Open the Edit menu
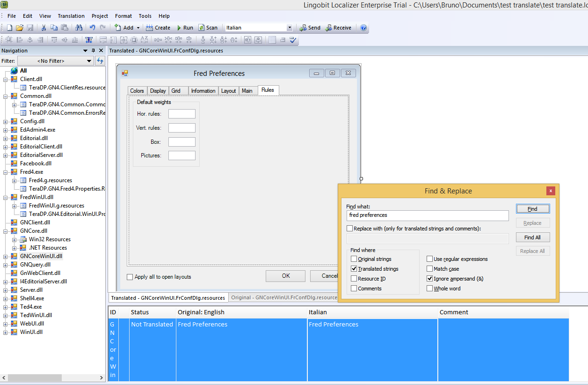 (x=28, y=16)
